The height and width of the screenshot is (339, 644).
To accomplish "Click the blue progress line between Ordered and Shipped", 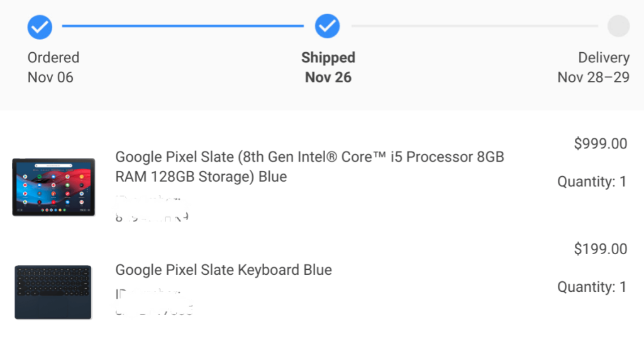I will 183,26.
